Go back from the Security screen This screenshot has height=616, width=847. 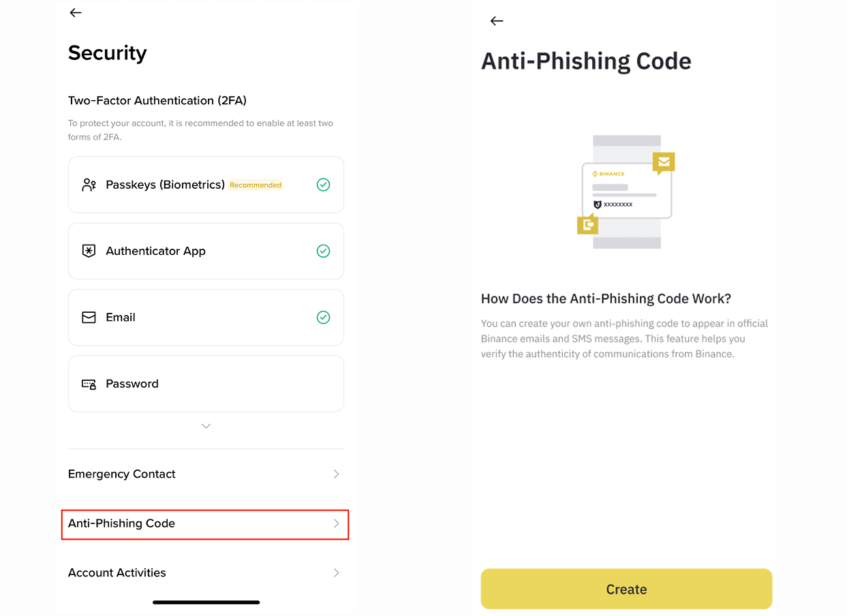76,12
